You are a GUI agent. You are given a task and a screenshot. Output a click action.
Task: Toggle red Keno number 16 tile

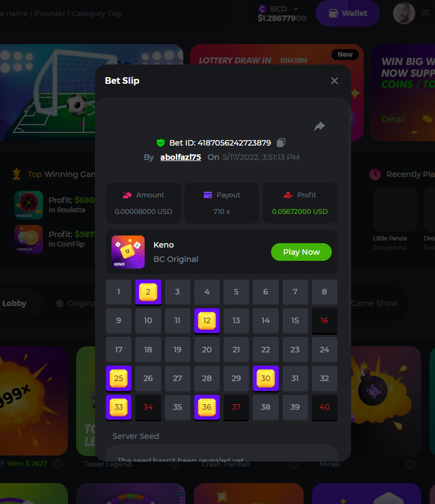pos(325,320)
